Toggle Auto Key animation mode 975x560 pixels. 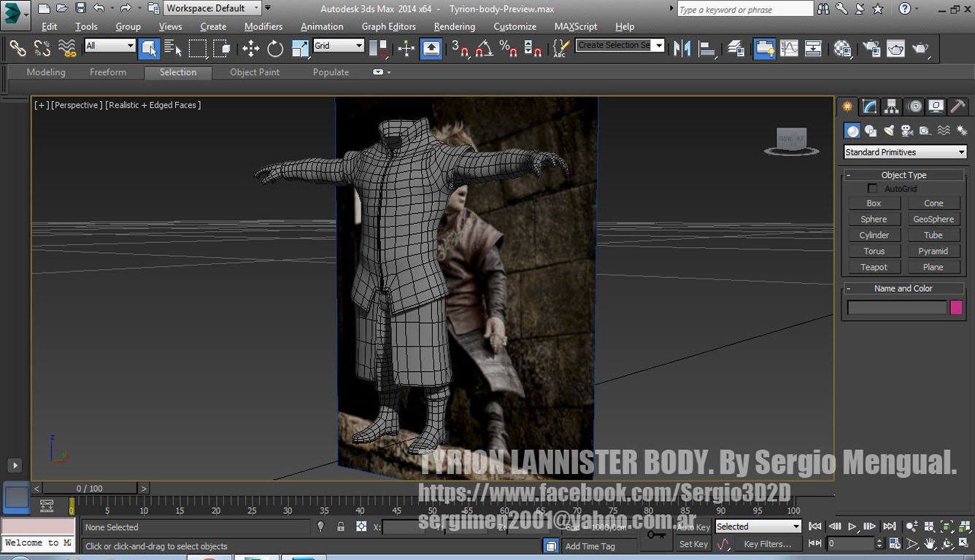[693, 527]
